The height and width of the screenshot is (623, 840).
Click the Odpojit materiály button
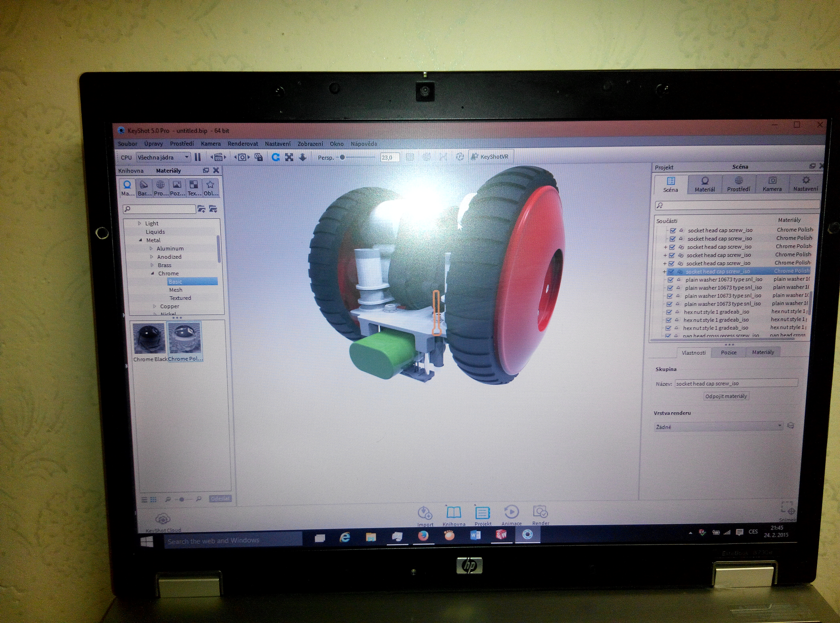[726, 396]
